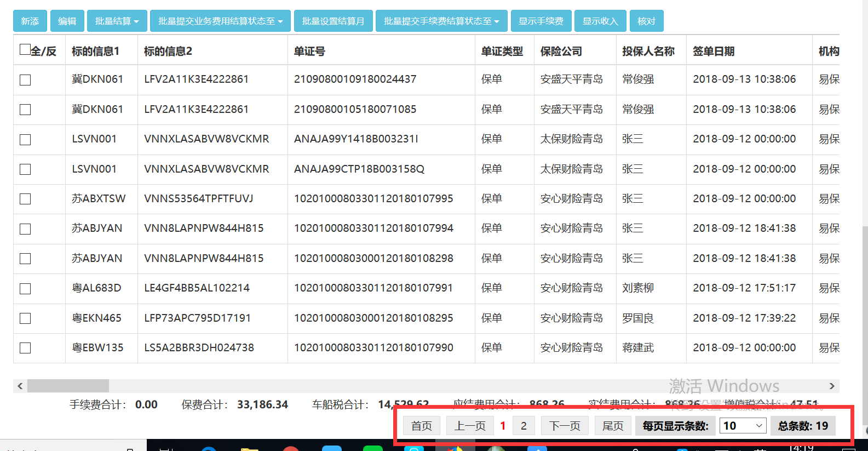Screen dimensions: 868x451
Task: Select page 1 in pagination
Action: click(x=503, y=426)
